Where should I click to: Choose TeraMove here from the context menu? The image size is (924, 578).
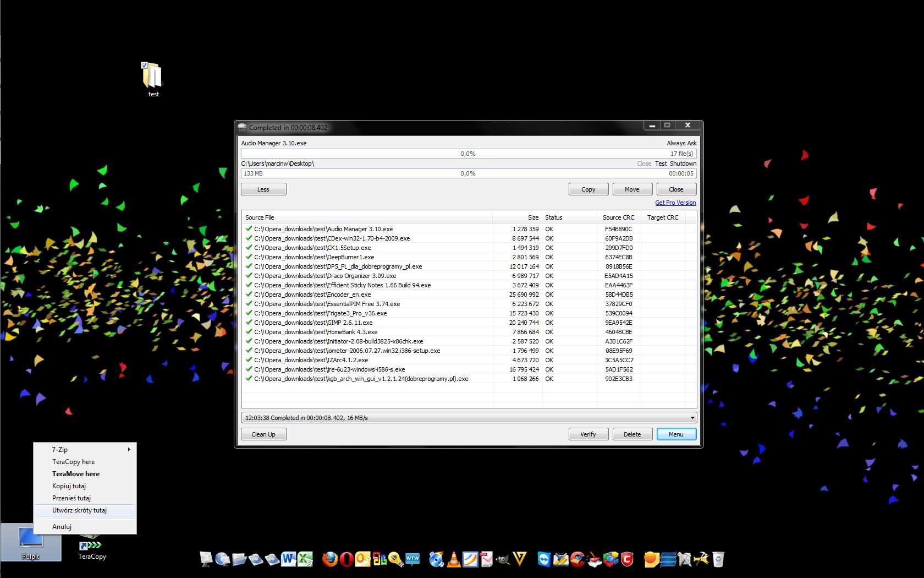pos(85,474)
